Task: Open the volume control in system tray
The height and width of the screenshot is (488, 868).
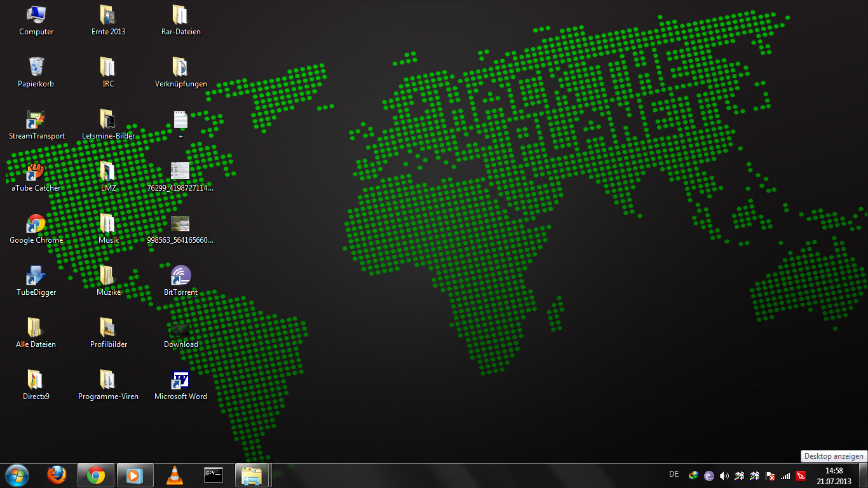Action: pos(724,475)
